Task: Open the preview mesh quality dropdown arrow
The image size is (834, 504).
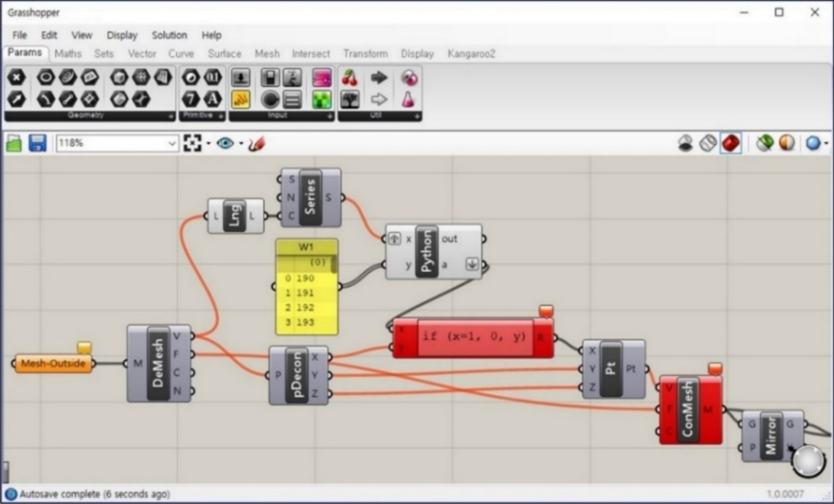Action: pyautogui.click(x=826, y=144)
